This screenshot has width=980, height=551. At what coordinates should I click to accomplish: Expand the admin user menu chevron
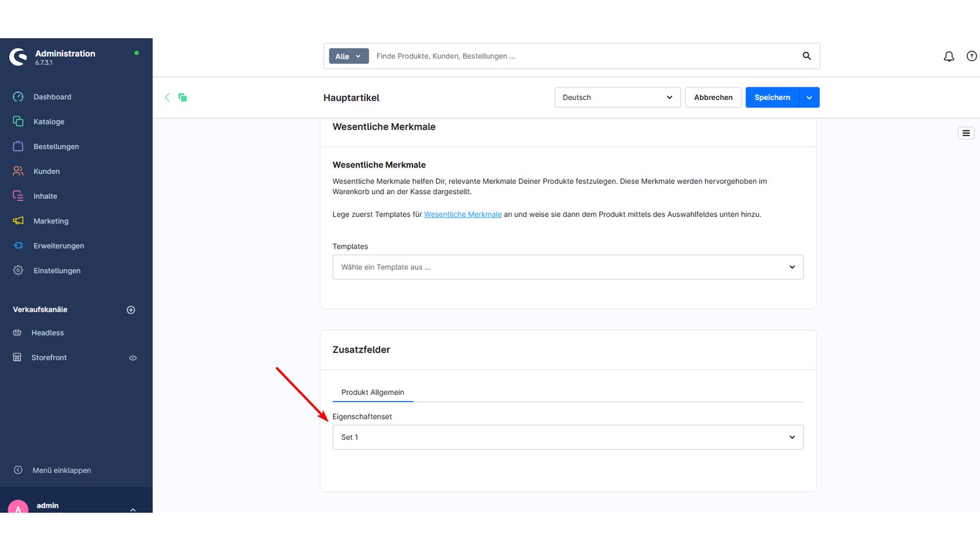(133, 510)
